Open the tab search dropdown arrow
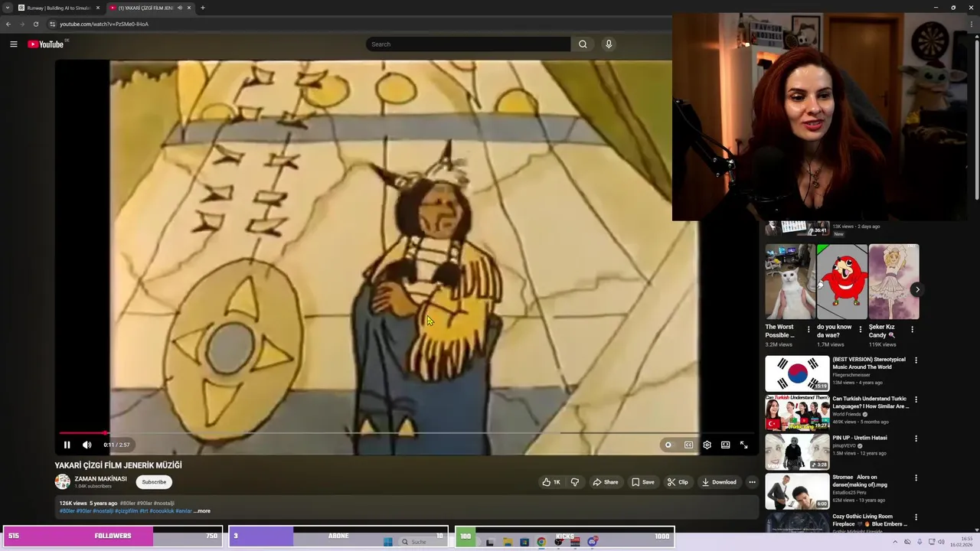 click(x=7, y=8)
